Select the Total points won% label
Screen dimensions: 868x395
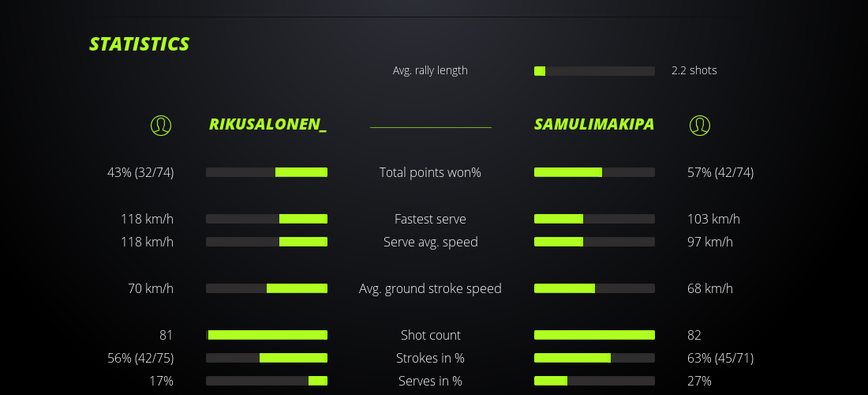tap(430, 172)
